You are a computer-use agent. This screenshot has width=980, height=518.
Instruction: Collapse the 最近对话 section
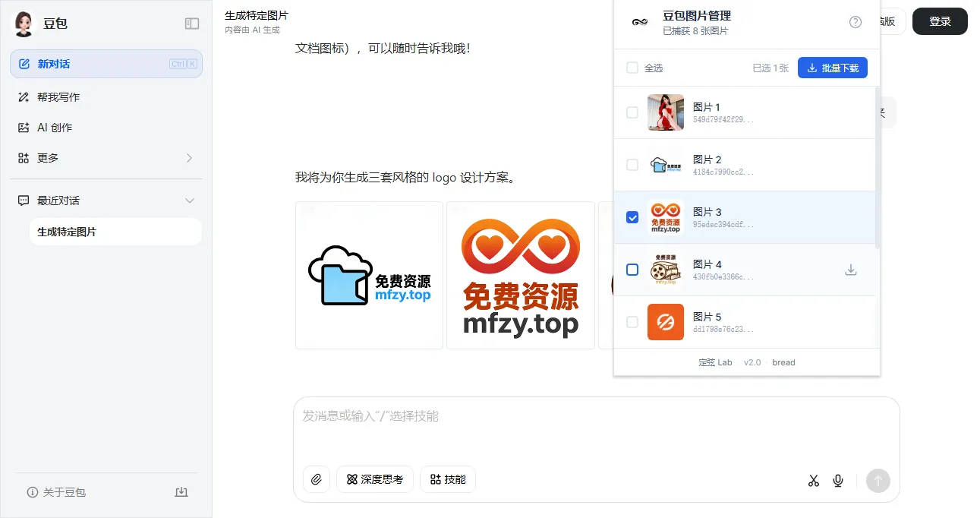click(190, 201)
